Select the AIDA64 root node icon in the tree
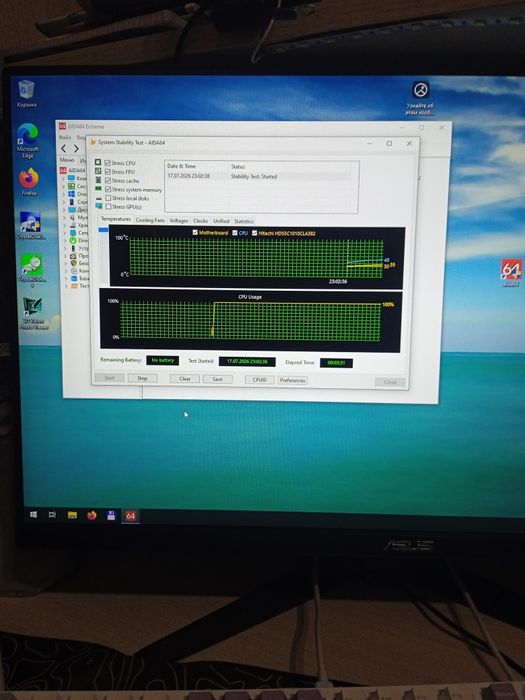 pos(63,170)
